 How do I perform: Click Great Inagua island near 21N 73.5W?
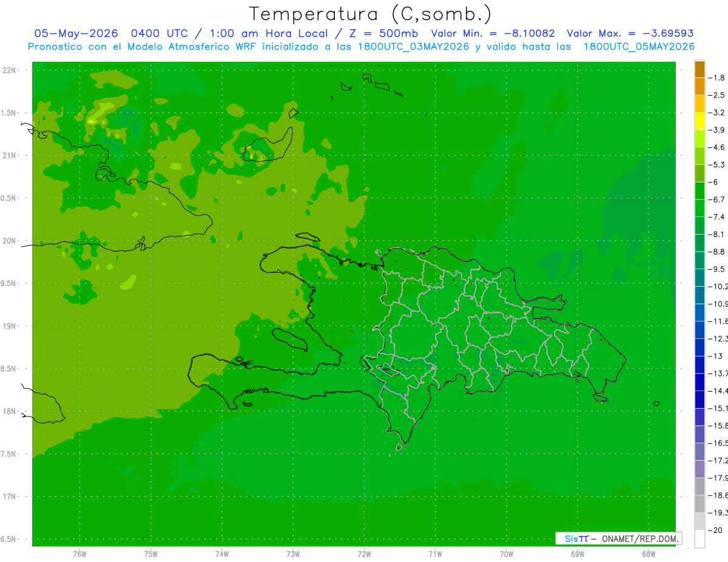pos(267,144)
